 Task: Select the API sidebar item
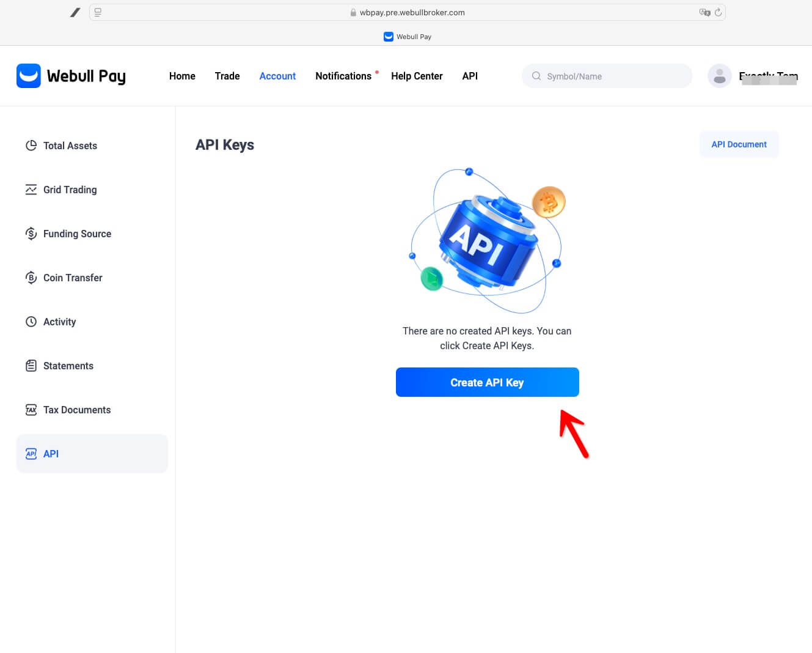pos(92,454)
